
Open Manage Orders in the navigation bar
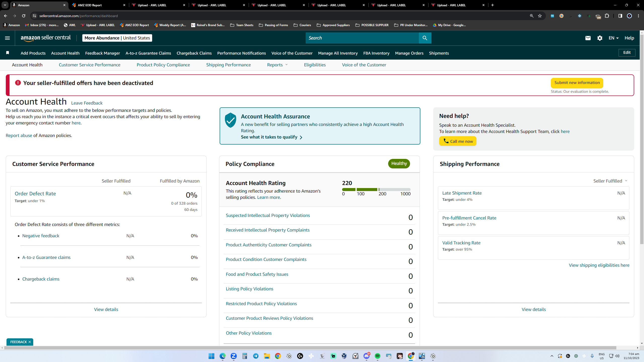tap(409, 53)
